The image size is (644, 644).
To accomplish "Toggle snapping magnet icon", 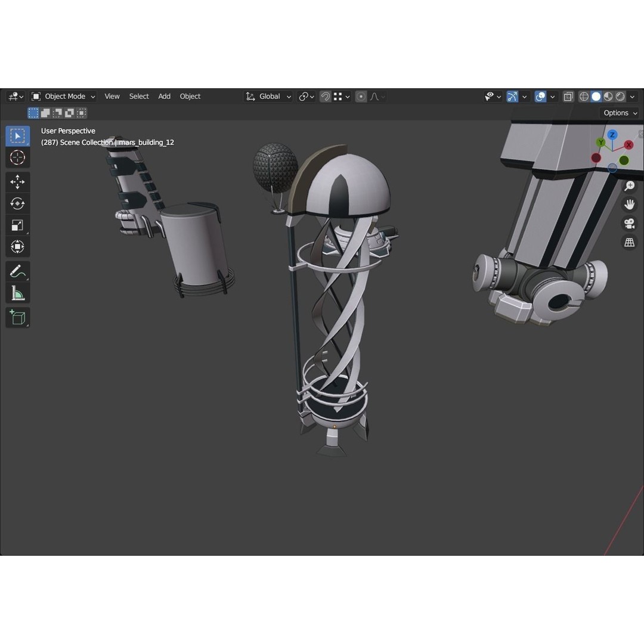I will point(326,97).
